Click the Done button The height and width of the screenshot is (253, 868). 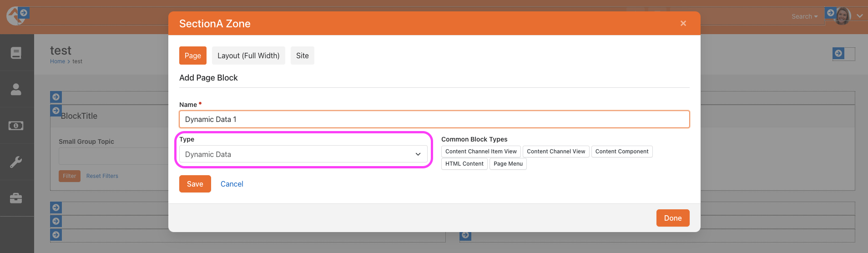[673, 218]
